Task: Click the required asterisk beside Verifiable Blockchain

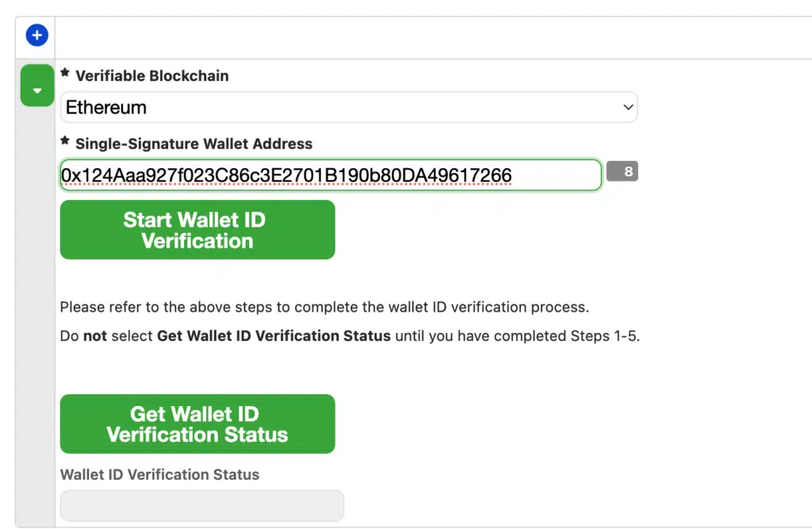Action: [x=65, y=73]
